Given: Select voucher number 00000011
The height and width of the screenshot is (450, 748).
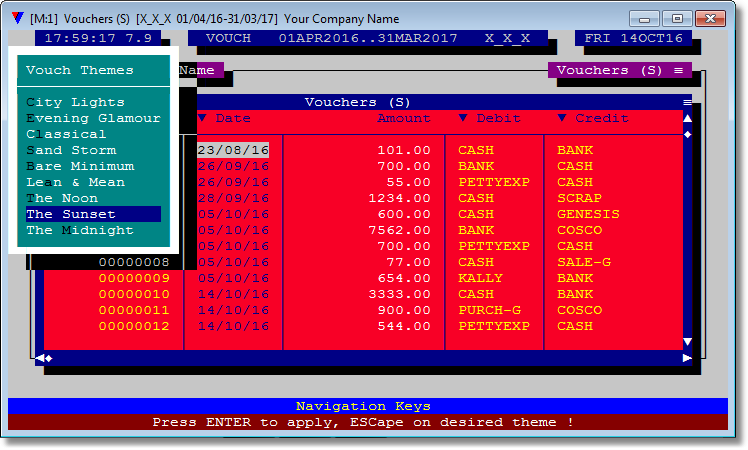Looking at the screenshot, I should coord(134,310).
